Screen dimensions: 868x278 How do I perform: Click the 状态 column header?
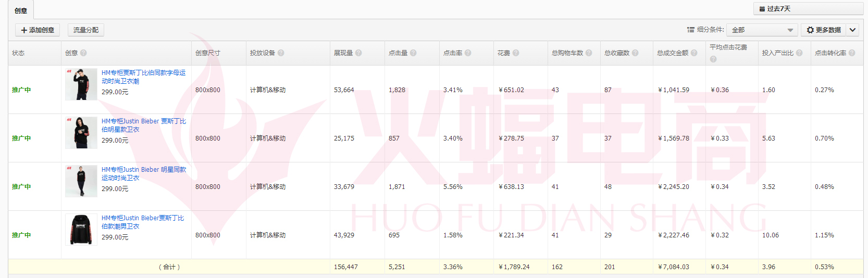pyautogui.click(x=18, y=53)
